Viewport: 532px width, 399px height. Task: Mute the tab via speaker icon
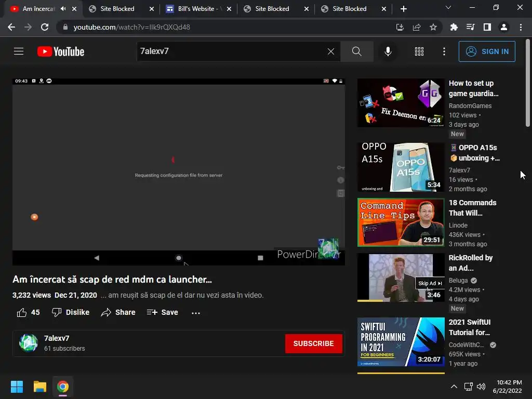[x=63, y=9]
